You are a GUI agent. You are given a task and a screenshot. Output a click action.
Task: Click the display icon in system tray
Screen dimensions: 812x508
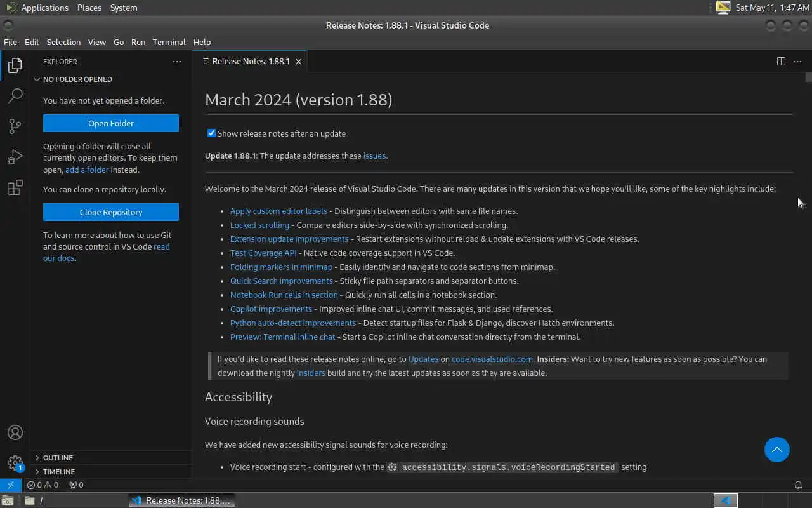pyautogui.click(x=723, y=8)
